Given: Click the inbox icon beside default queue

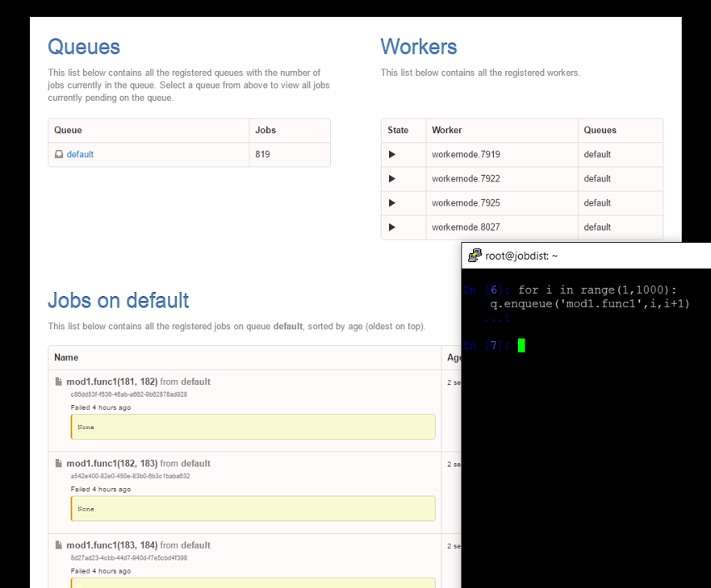Looking at the screenshot, I should point(59,154).
